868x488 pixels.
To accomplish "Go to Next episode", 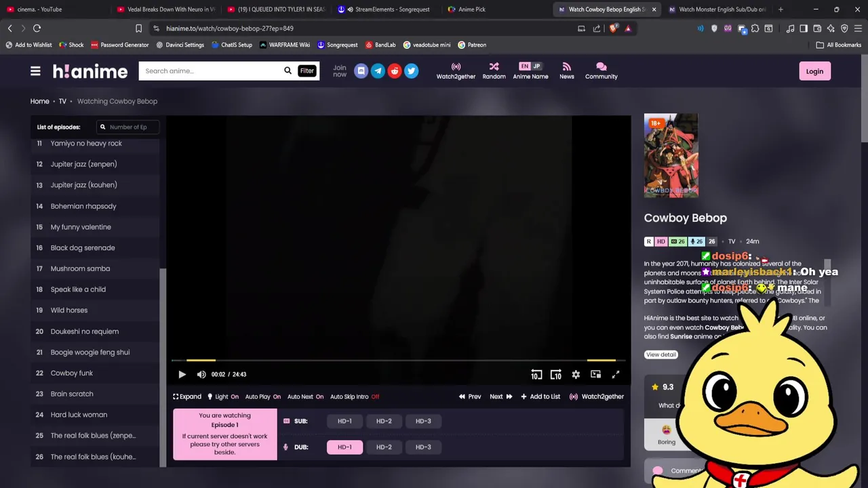I will coord(501,396).
